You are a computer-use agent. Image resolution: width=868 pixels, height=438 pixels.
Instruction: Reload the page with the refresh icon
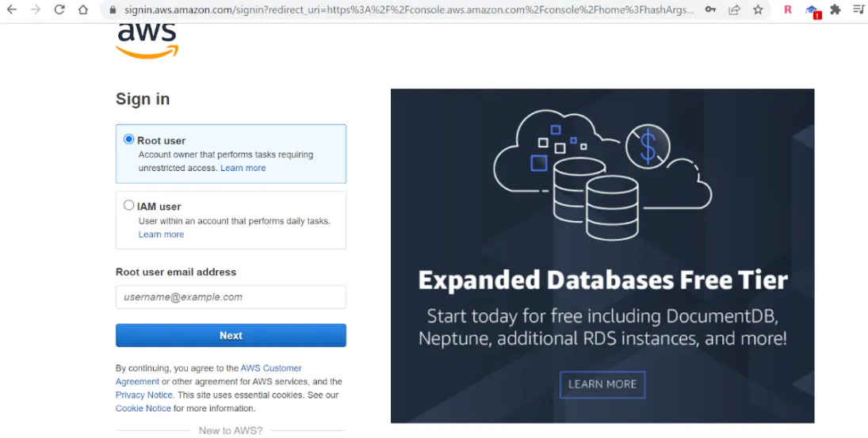click(x=59, y=10)
